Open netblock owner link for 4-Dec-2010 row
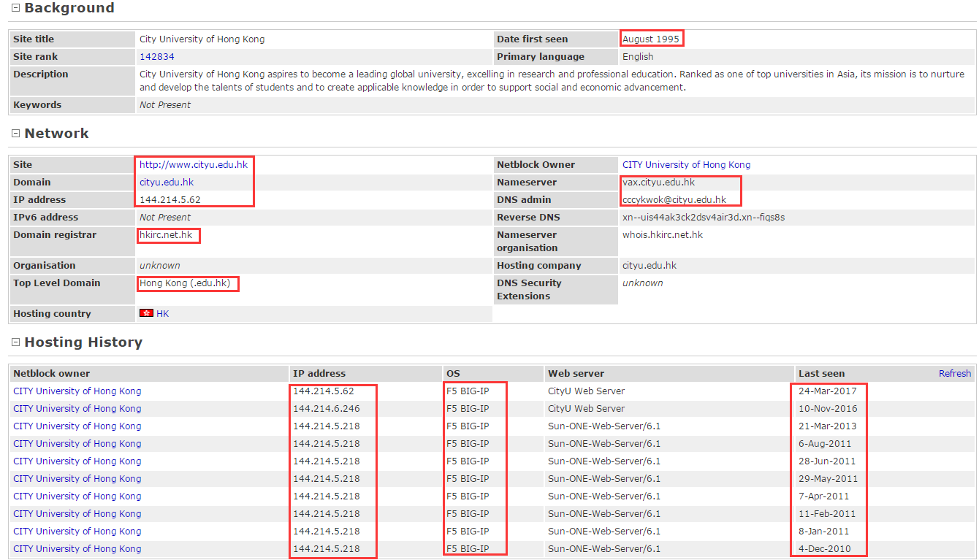Image resolution: width=979 pixels, height=560 pixels. (x=77, y=549)
